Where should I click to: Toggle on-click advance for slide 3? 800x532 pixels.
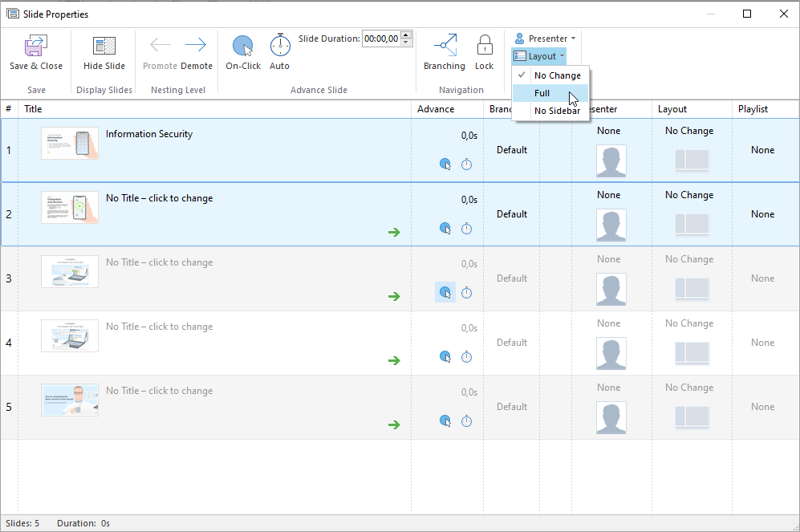coord(445,293)
